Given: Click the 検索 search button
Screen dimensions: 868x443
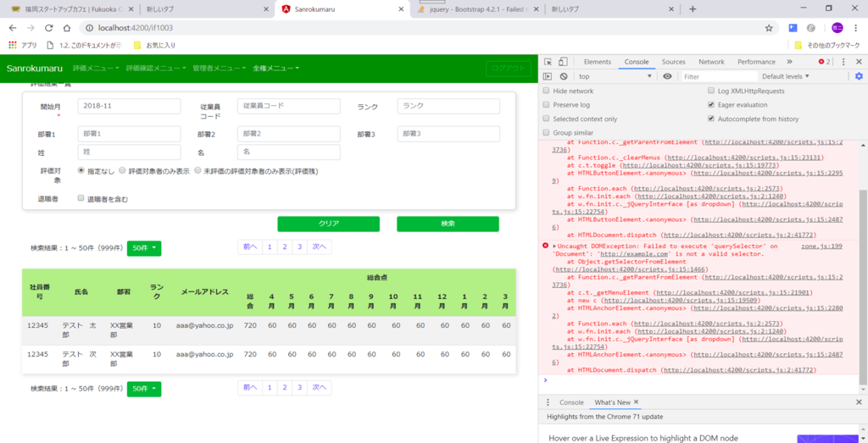Looking at the screenshot, I should (448, 224).
